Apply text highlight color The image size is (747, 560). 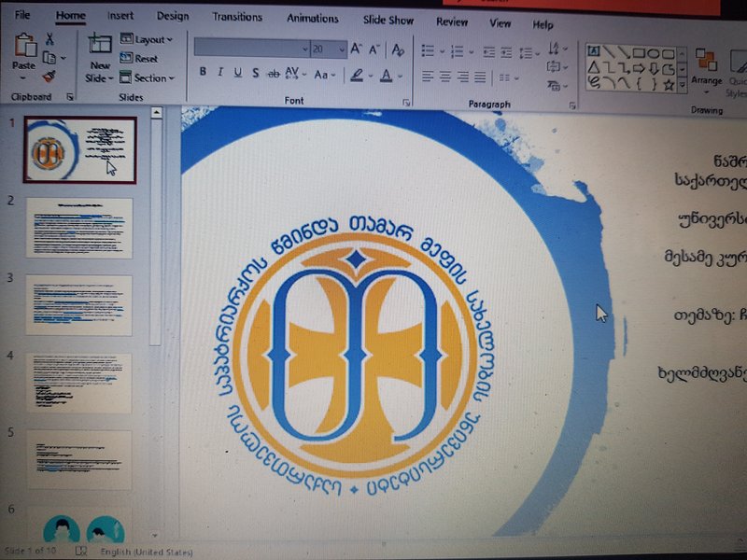point(358,76)
